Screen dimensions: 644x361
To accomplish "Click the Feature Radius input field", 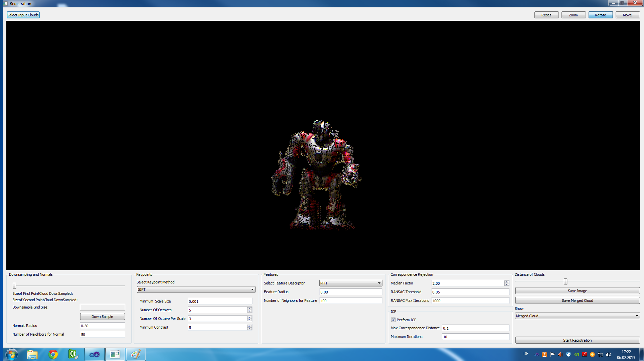I will pos(350,292).
